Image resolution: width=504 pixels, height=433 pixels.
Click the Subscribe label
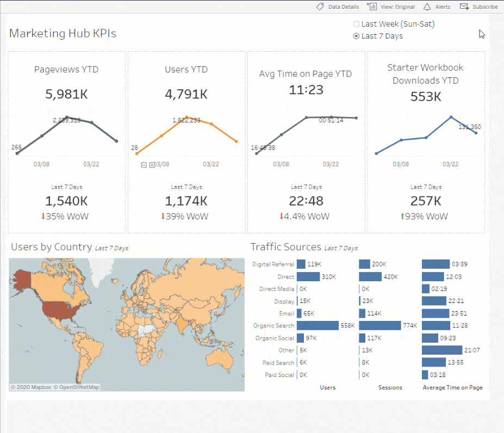485,7
